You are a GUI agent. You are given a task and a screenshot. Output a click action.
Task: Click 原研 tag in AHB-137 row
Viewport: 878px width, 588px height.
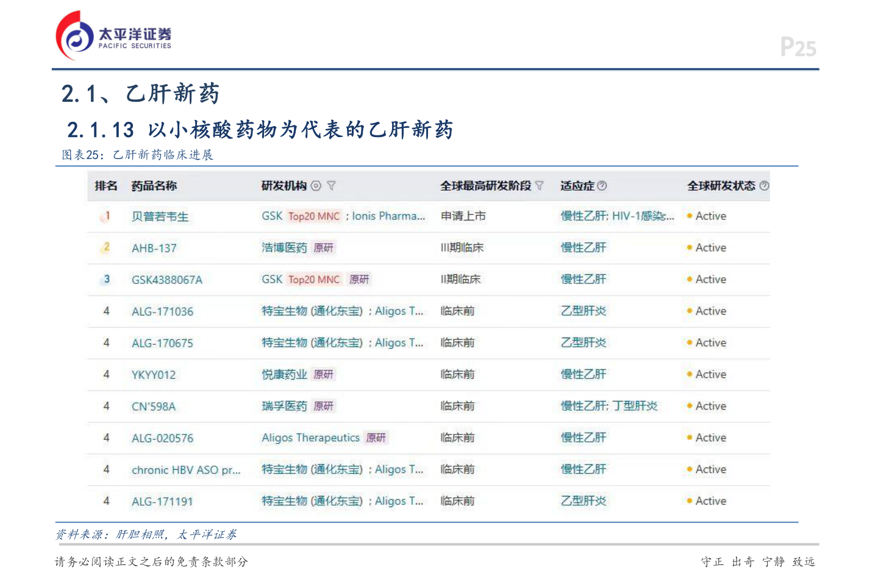pyautogui.click(x=324, y=247)
